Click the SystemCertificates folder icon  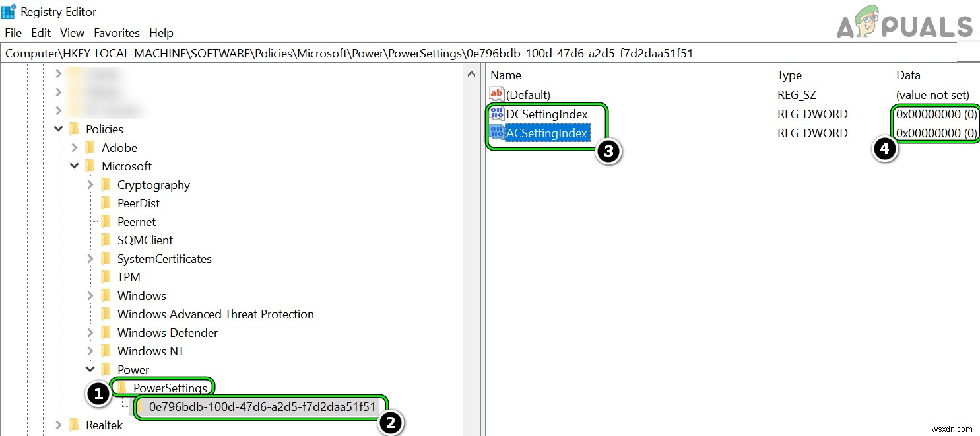pos(106,258)
